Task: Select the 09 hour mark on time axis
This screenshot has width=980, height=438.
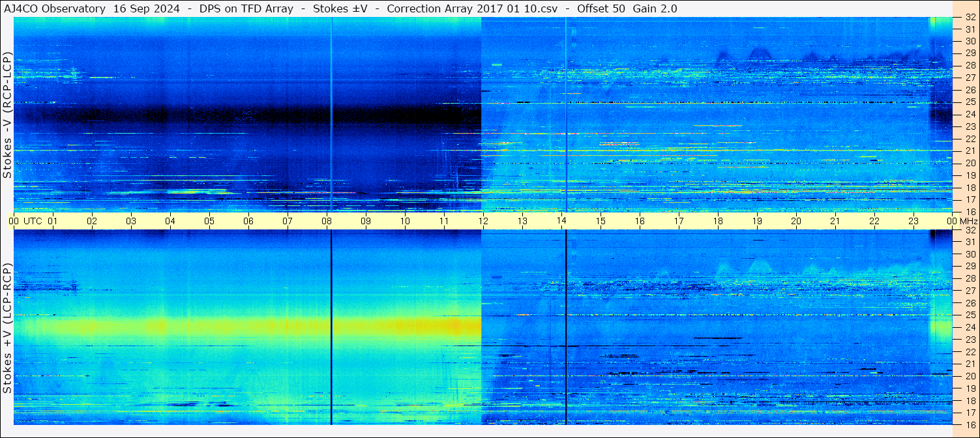Action: click(366, 221)
